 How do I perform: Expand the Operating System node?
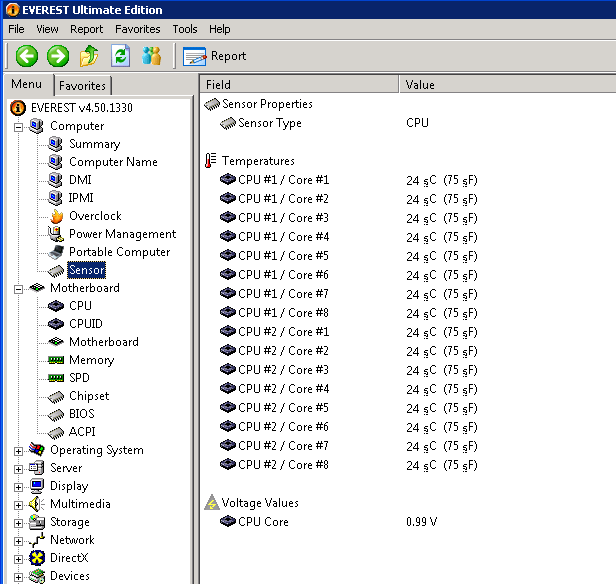[18, 451]
